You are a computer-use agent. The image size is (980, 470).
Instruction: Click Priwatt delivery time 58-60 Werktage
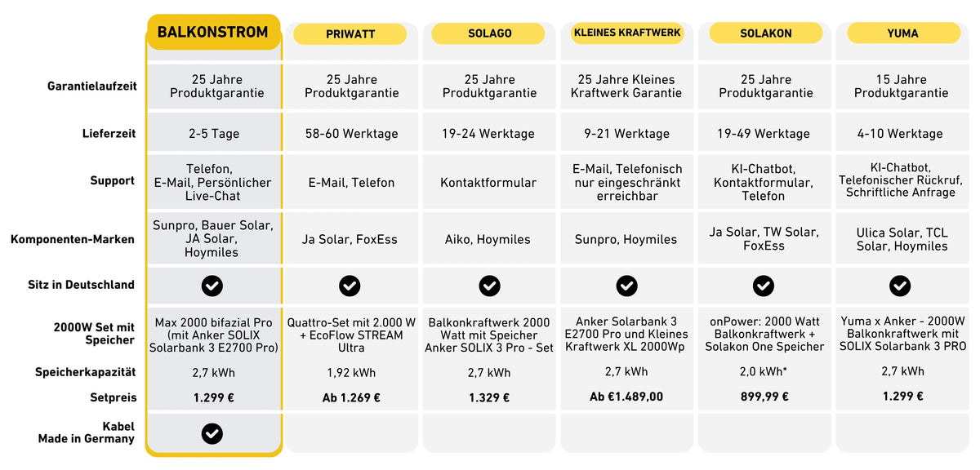(x=351, y=133)
